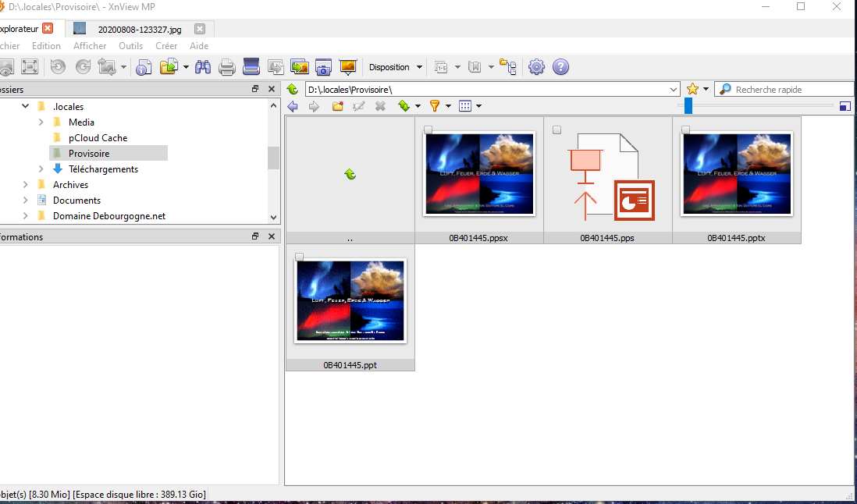This screenshot has width=857, height=504.
Task: Click the scanner acquire icon
Action: pos(251,66)
